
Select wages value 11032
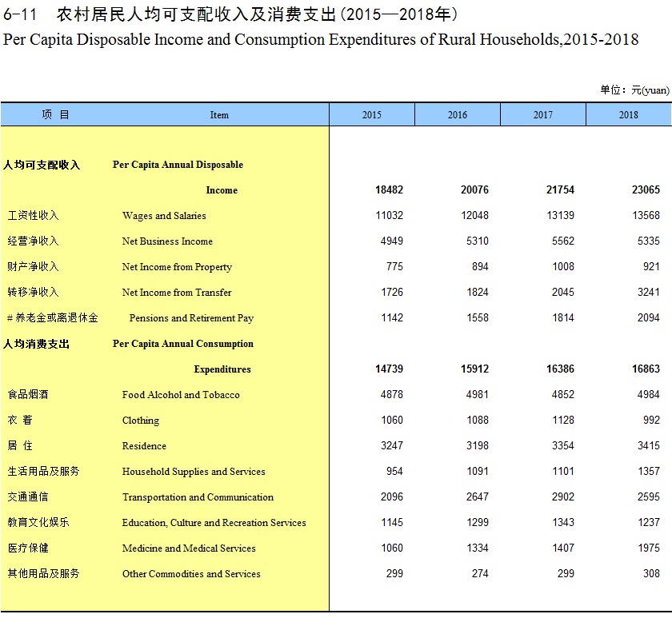coord(389,215)
